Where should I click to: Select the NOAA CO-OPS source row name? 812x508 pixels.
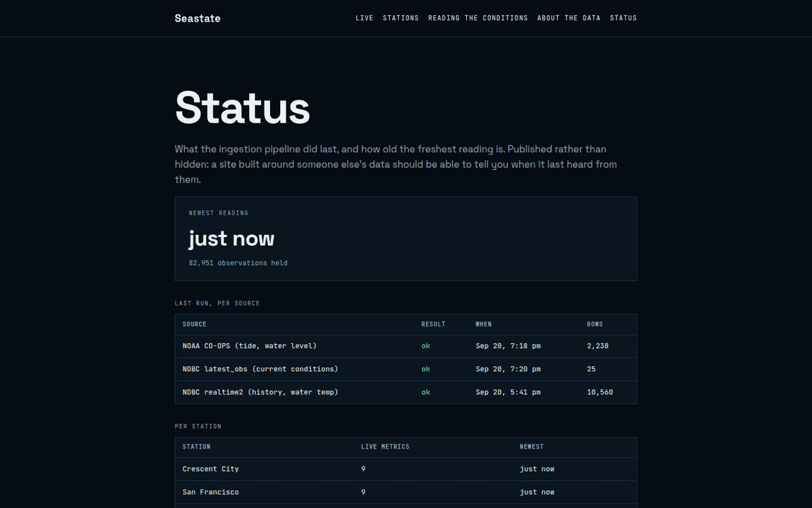point(250,346)
